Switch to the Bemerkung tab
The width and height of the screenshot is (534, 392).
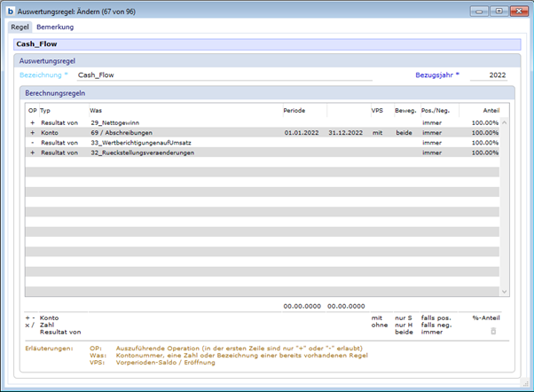coord(55,27)
